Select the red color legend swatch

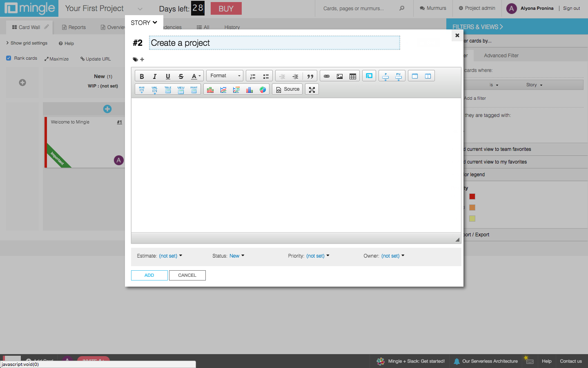tap(472, 197)
